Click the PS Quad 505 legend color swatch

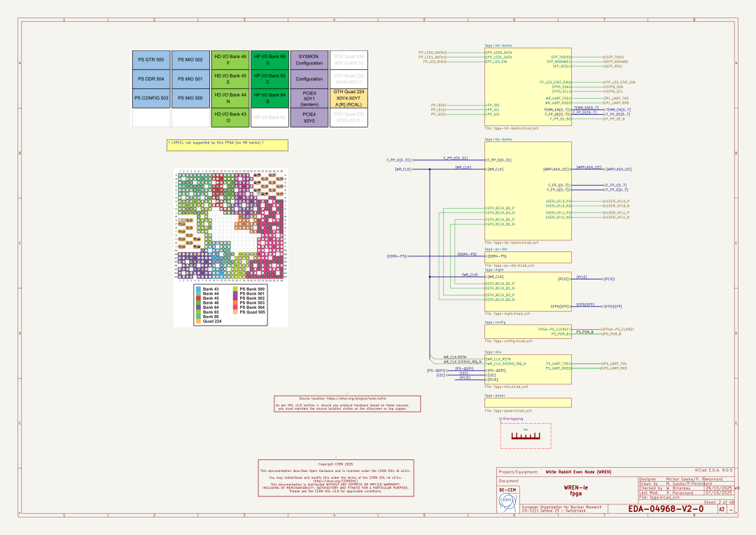[x=235, y=312]
